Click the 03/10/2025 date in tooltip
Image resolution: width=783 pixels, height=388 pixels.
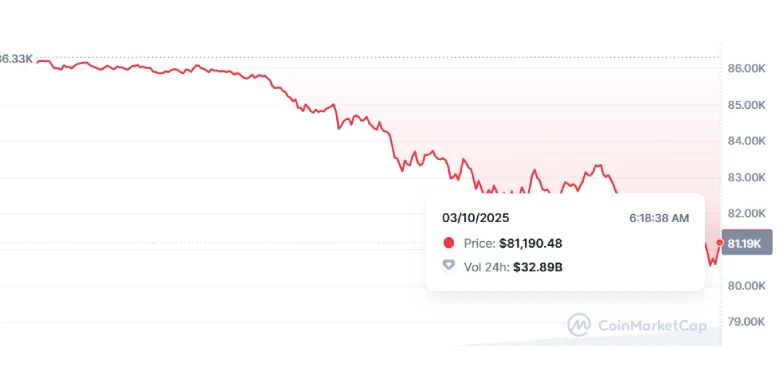point(475,218)
